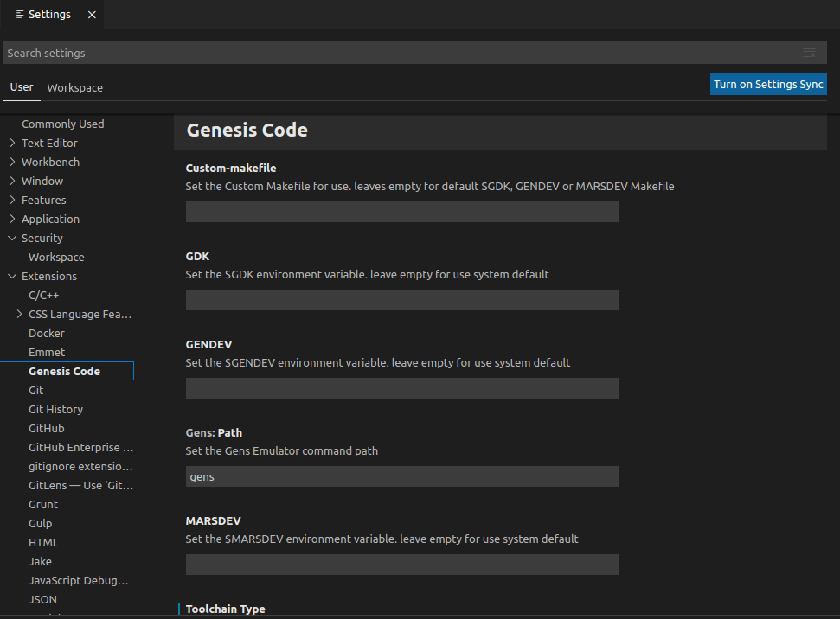Focus the MARSDEV variable input field
840x619 pixels.
tap(401, 565)
